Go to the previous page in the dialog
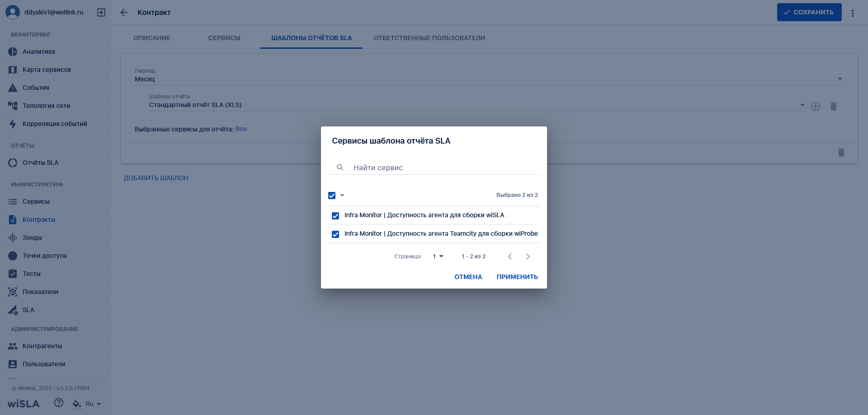The image size is (868, 415). (x=510, y=256)
